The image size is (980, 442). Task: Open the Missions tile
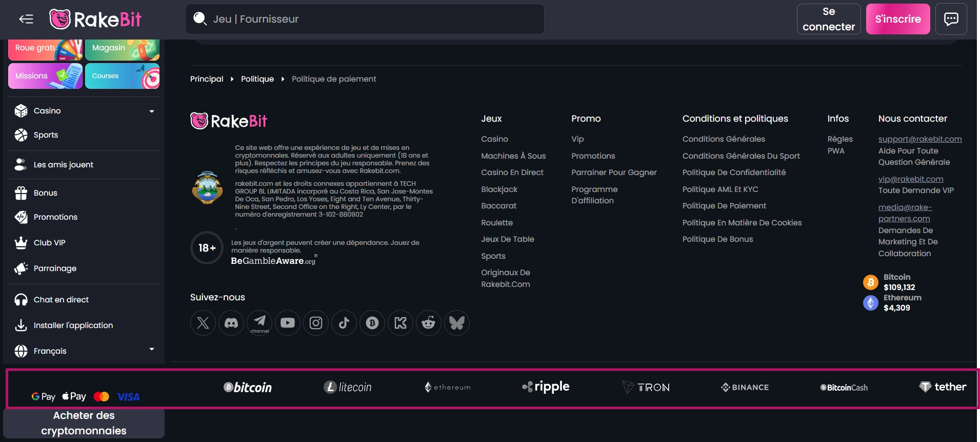point(45,76)
